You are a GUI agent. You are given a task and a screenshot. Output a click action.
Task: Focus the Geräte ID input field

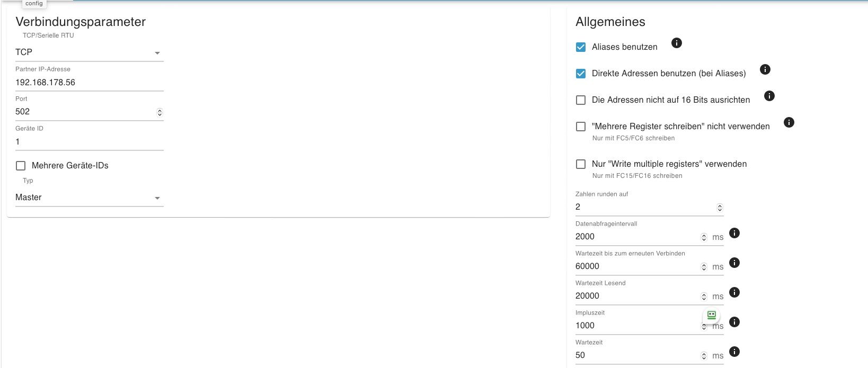(90, 142)
